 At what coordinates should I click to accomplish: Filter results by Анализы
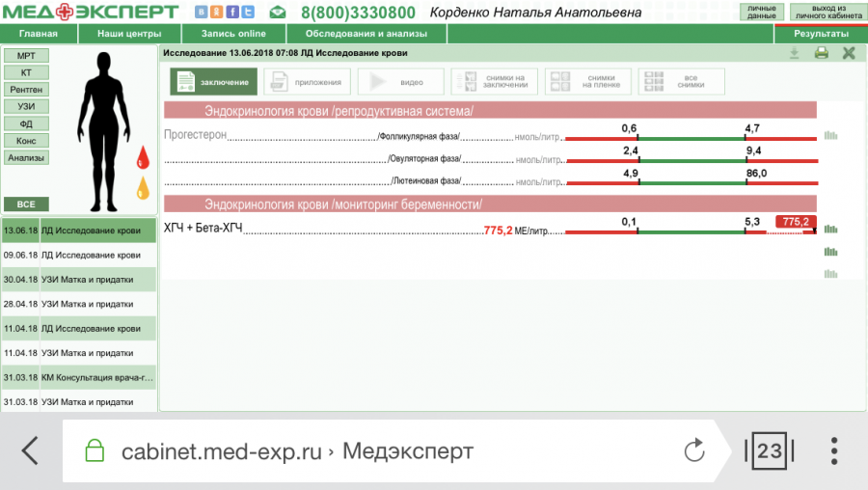click(26, 158)
